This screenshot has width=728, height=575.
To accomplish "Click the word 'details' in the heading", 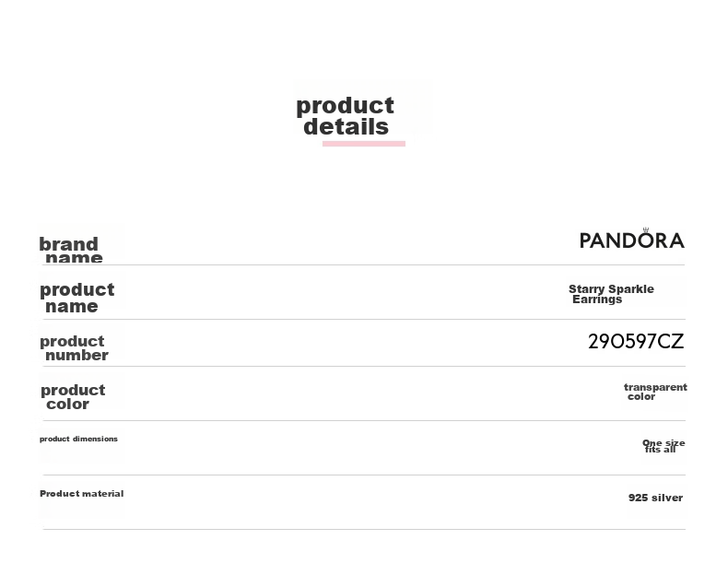I will pos(346,126).
